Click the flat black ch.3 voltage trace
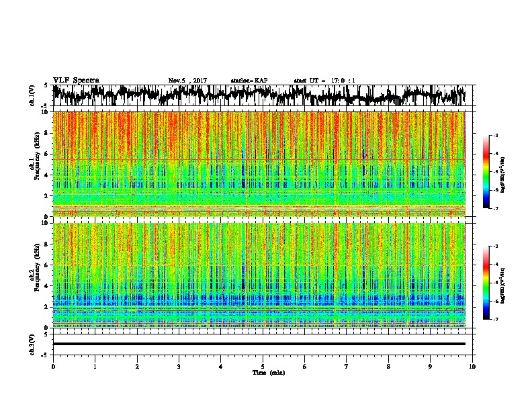 click(259, 344)
